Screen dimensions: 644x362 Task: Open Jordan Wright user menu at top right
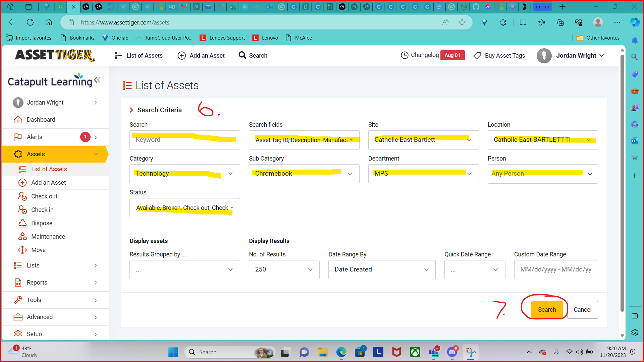[x=571, y=56]
